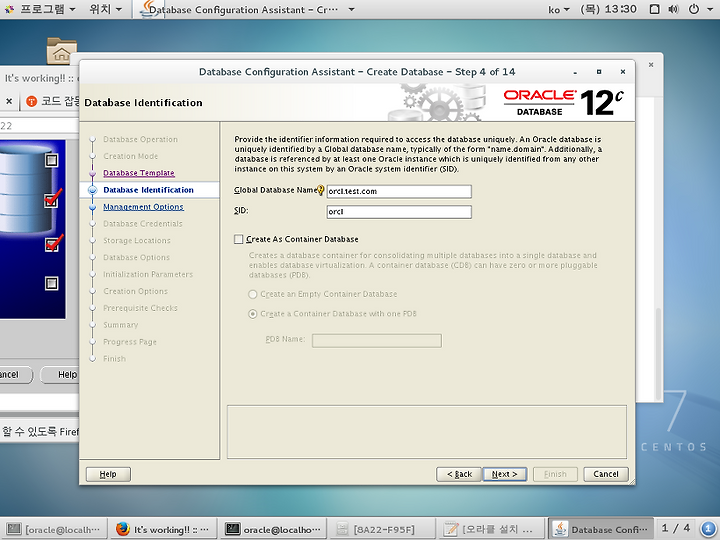Image resolution: width=720 pixels, height=540 pixels.
Task: Switch to It's working!! Firefox taskbar item
Action: (163, 529)
